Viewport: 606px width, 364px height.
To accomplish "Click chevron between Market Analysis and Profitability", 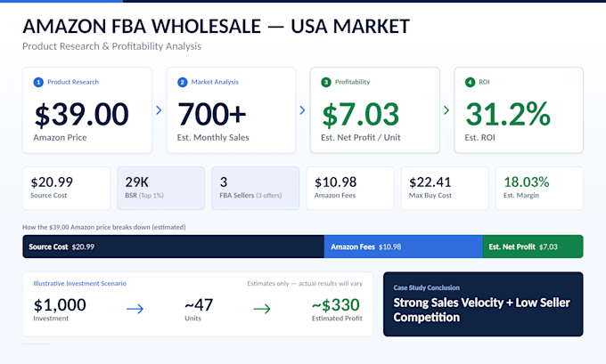I will click(x=303, y=110).
